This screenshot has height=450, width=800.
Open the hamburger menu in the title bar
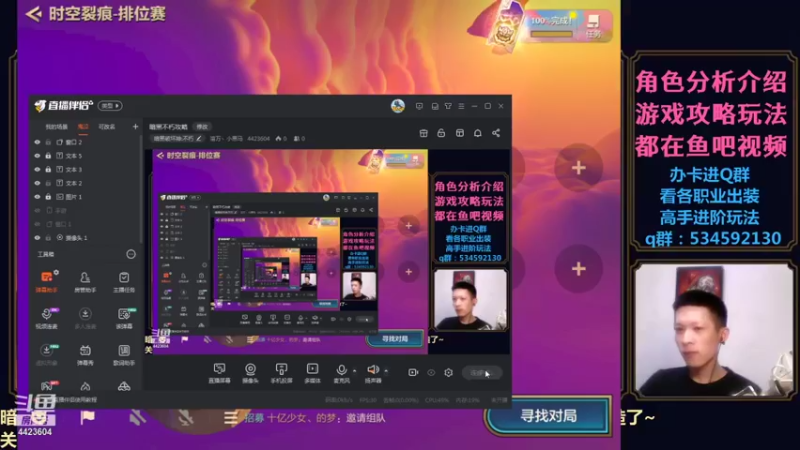461,106
